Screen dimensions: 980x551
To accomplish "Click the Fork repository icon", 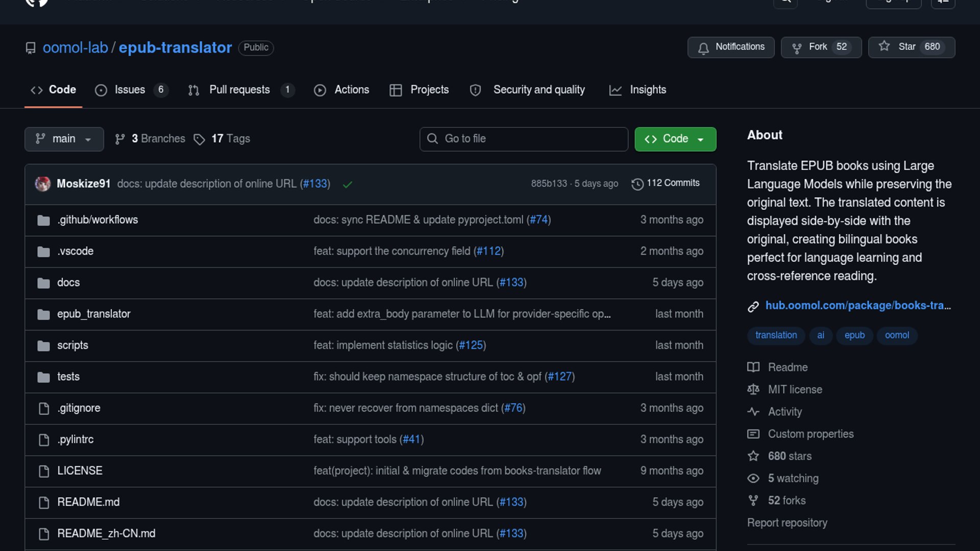I will (x=796, y=48).
